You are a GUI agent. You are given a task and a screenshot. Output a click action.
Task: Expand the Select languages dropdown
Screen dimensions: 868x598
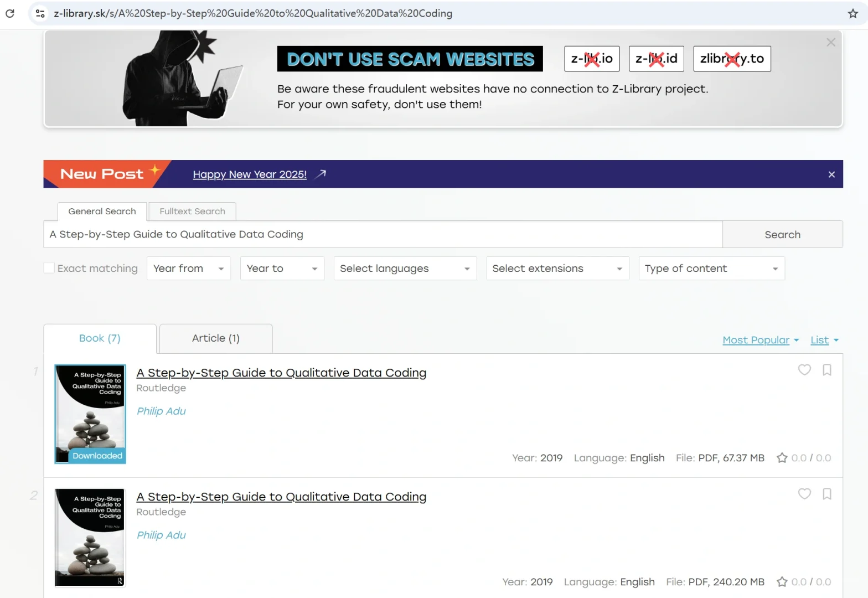pyautogui.click(x=405, y=269)
